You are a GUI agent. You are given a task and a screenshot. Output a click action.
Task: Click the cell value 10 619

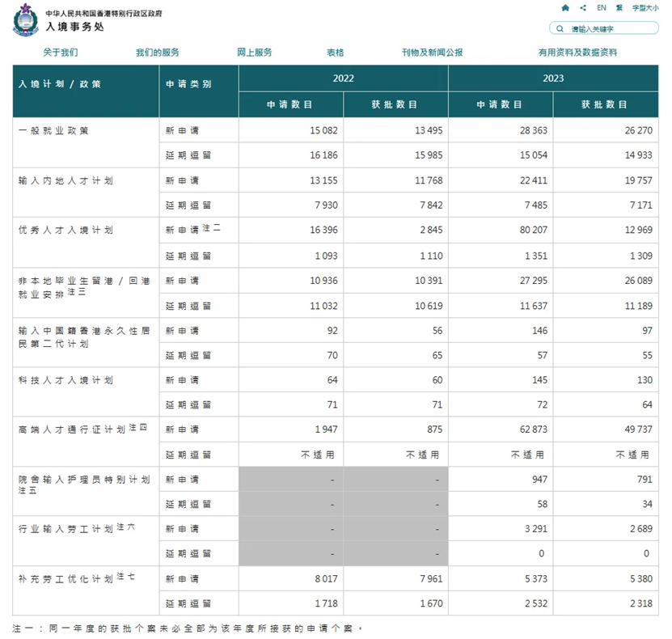(x=429, y=306)
